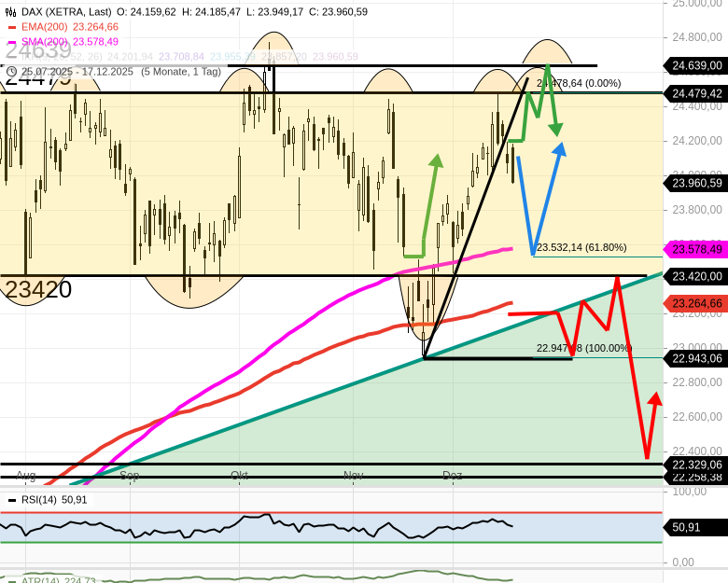Click the candlestick icon beside DAX title

tap(11, 12)
